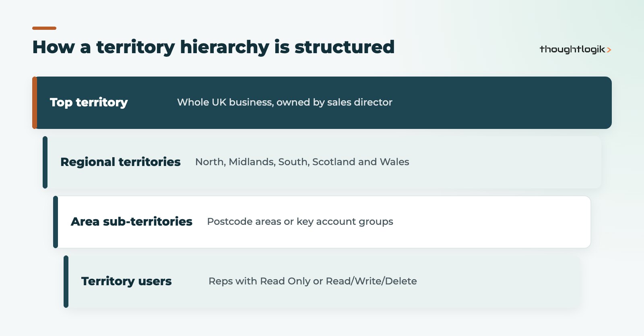Viewport: 644px width, 336px height.
Task: Select the "Territory users" label
Action: pyautogui.click(x=126, y=281)
